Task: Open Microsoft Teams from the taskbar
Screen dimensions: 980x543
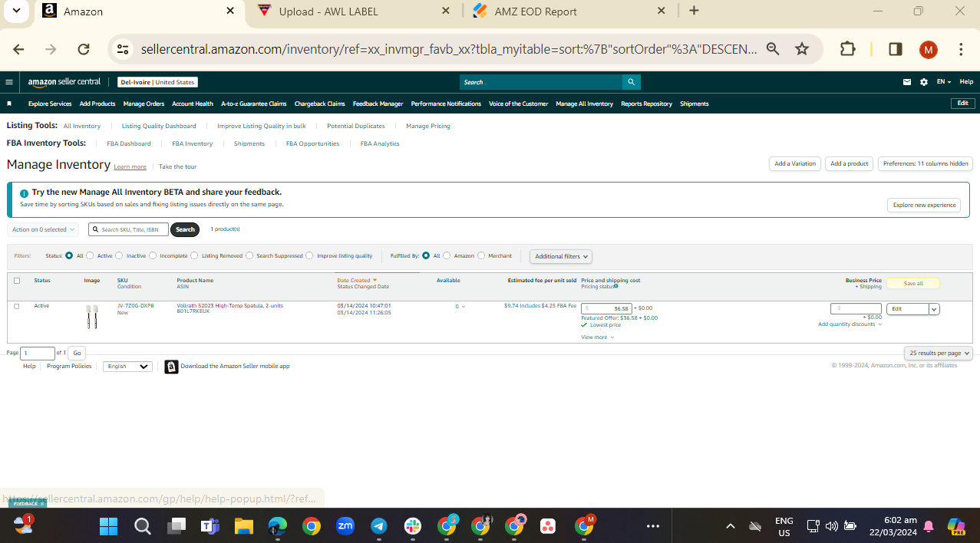Action: tap(210, 526)
